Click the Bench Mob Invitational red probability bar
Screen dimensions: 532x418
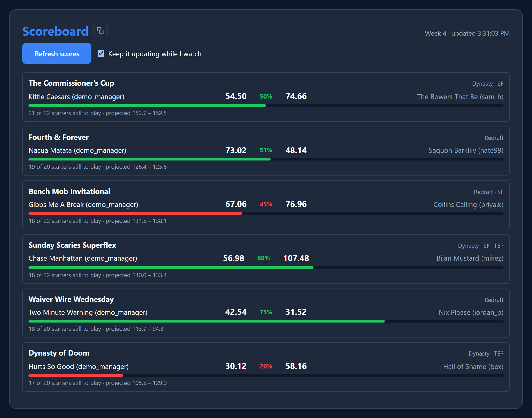(135, 213)
